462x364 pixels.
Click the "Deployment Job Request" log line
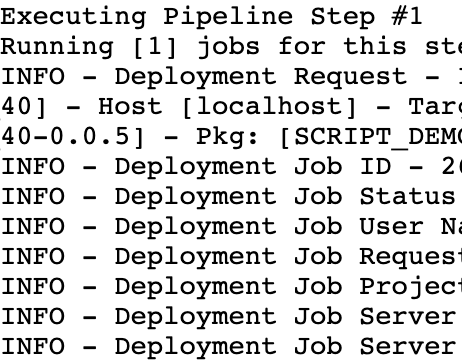(x=231, y=257)
